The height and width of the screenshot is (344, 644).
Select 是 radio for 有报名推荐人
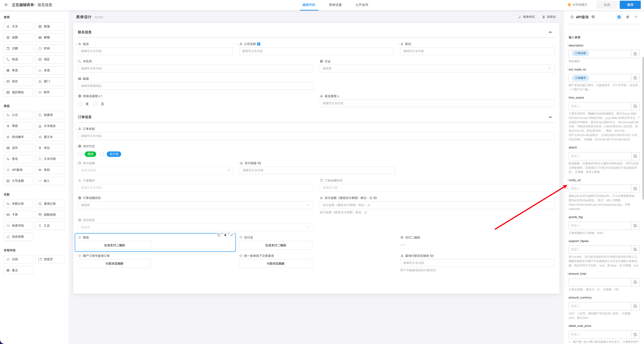[x=80, y=104]
